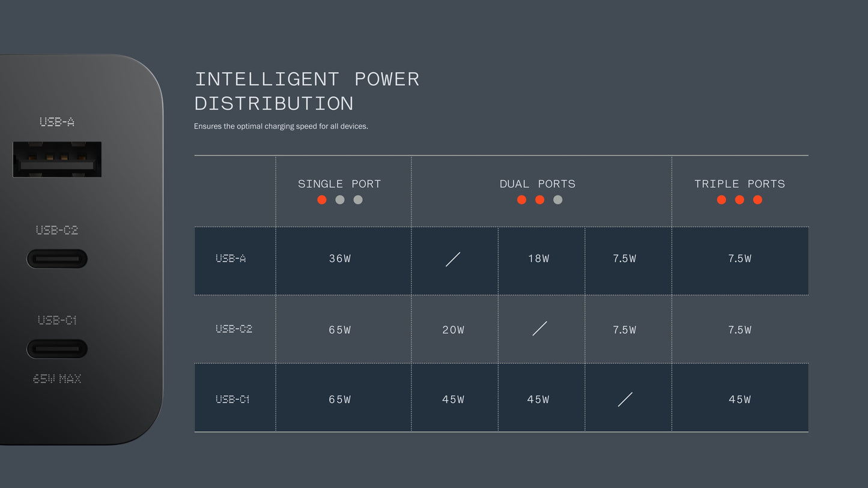The image size is (868, 488).
Task: Click the 36W cell in the table
Action: [x=340, y=259]
